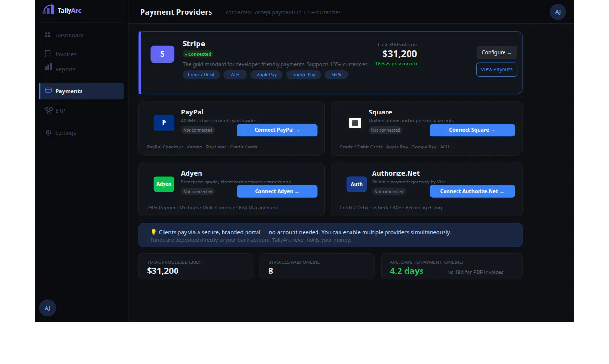Click Authorize.Net Not connected badge
The width and height of the screenshot is (609, 364).
point(389,192)
